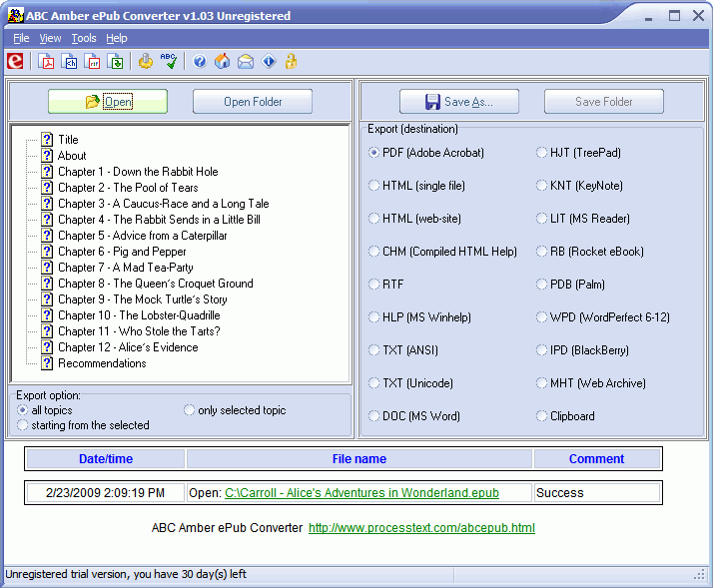Click the red 'e' ePub toolbar icon

15,61
